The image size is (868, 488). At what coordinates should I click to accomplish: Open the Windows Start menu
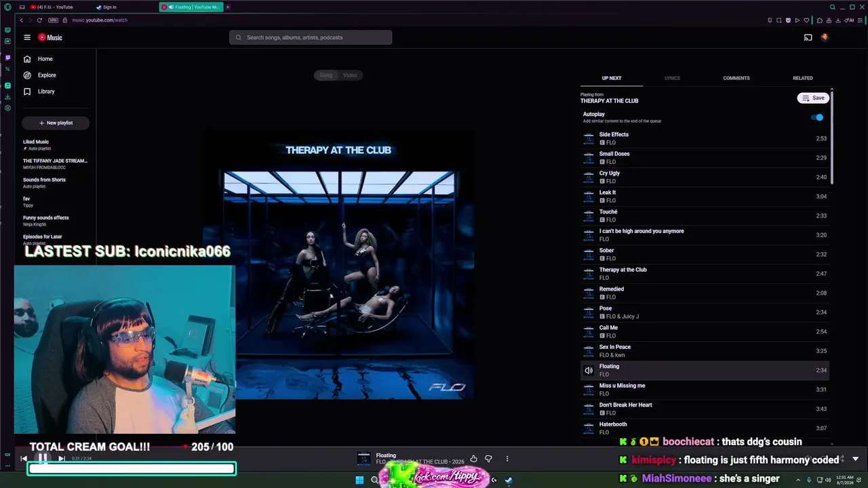click(359, 481)
